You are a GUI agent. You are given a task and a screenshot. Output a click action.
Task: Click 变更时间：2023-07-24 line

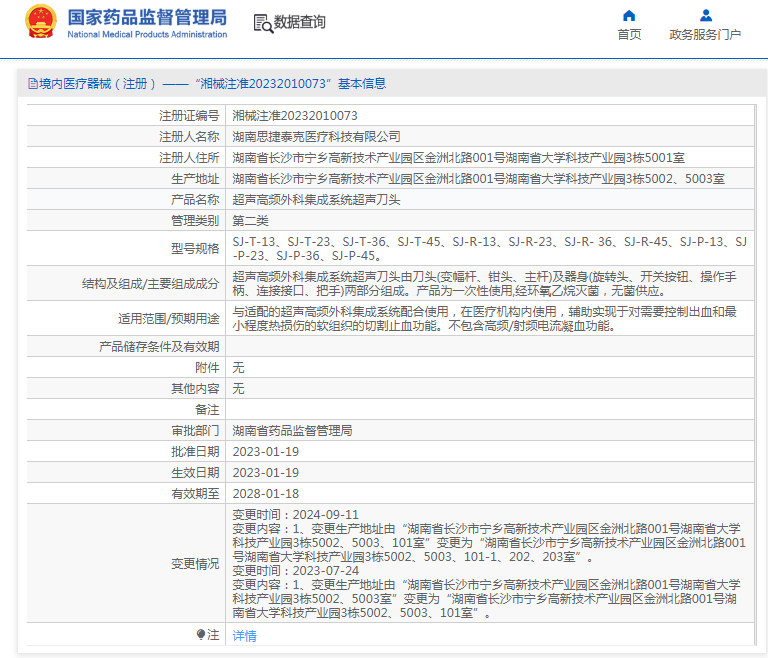[x=295, y=571]
